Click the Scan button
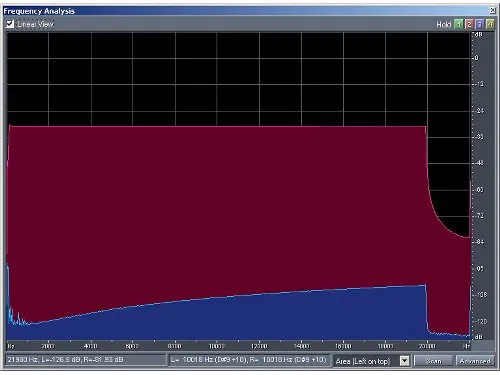This screenshot has height=375, width=500. click(x=433, y=361)
